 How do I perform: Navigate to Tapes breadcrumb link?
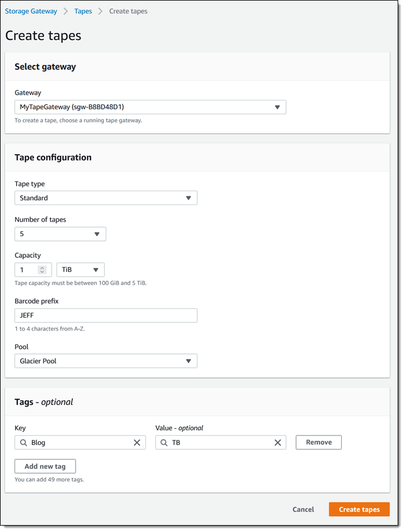pyautogui.click(x=83, y=11)
